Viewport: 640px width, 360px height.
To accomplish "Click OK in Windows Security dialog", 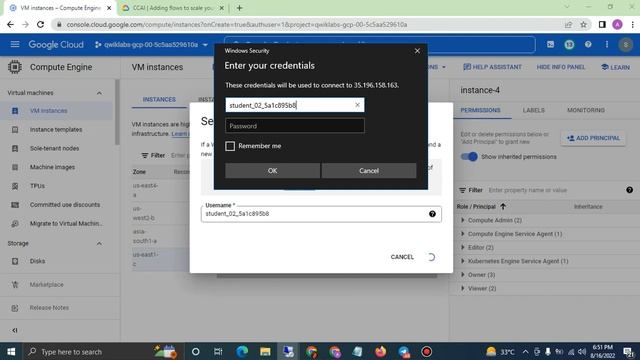I will click(272, 171).
